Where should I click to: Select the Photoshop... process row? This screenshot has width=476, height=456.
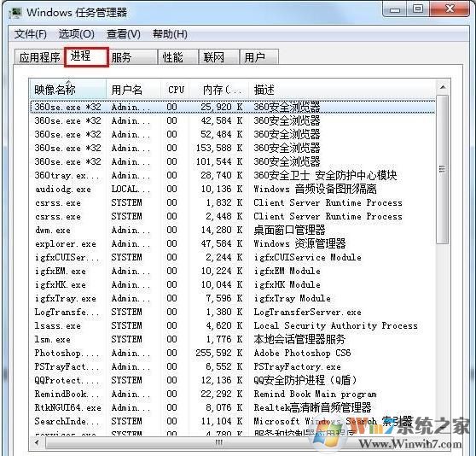point(233,353)
